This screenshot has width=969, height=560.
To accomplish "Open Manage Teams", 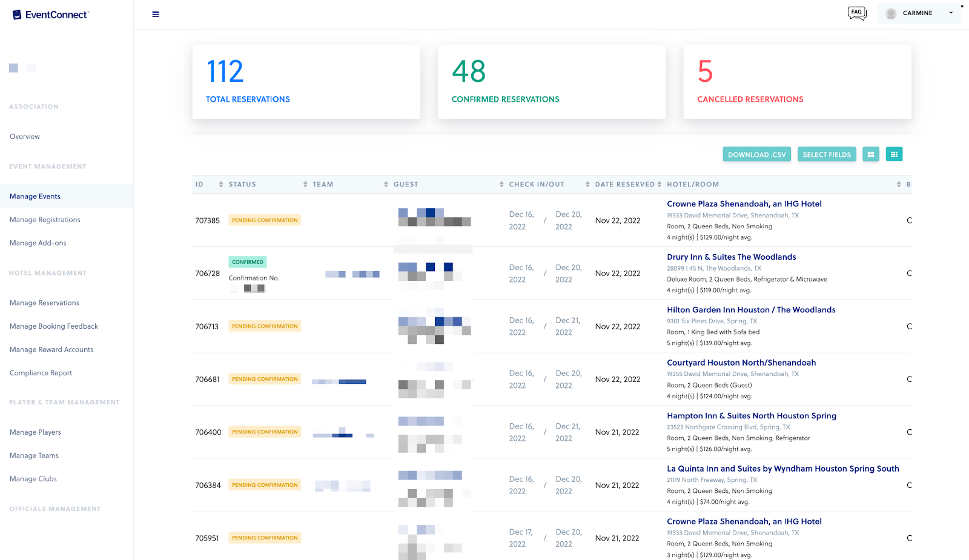I will [x=34, y=456].
